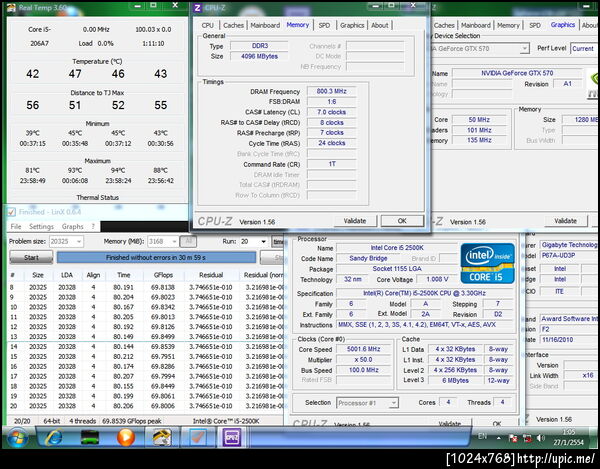The image size is (600, 469).
Task: Click the Core Speed 5001.6 MHz value
Action: (x=363, y=349)
